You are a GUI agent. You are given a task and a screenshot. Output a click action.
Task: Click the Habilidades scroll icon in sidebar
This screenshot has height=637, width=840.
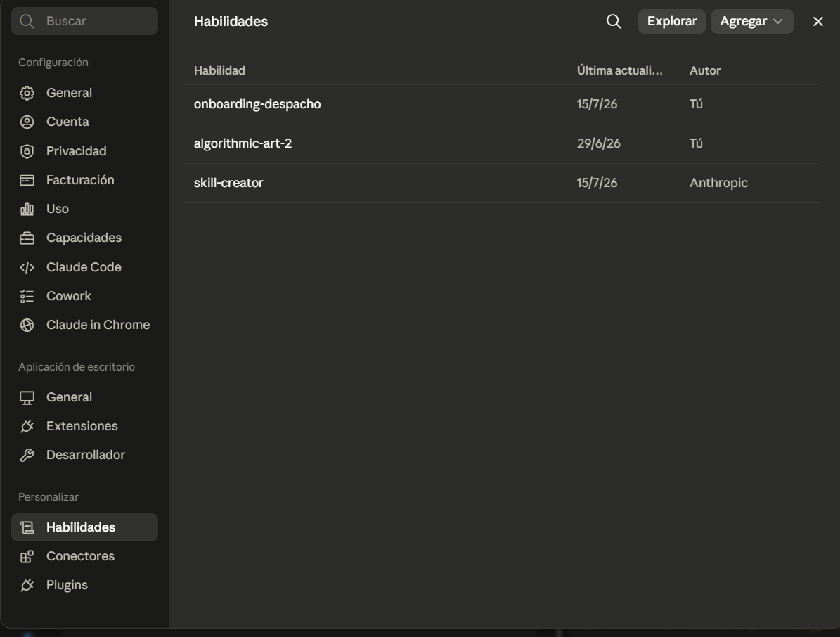(x=27, y=527)
